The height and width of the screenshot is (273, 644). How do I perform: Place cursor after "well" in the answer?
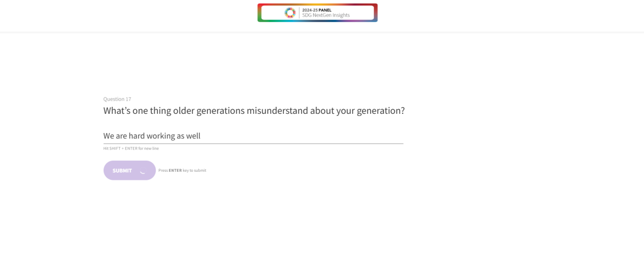click(x=201, y=136)
